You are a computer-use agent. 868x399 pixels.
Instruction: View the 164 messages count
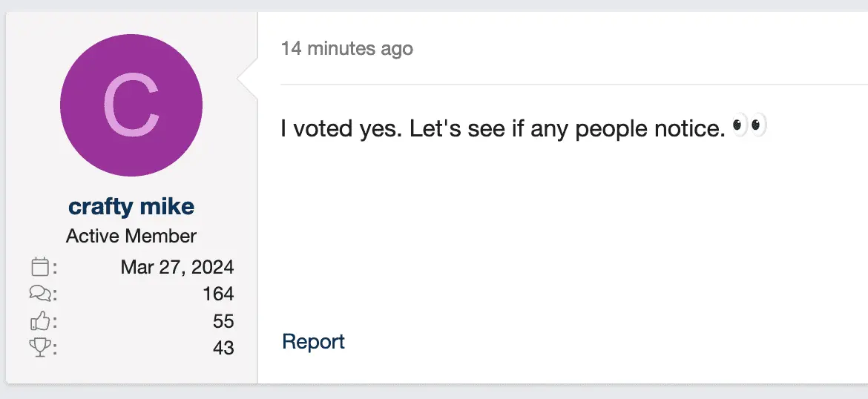pyautogui.click(x=218, y=294)
